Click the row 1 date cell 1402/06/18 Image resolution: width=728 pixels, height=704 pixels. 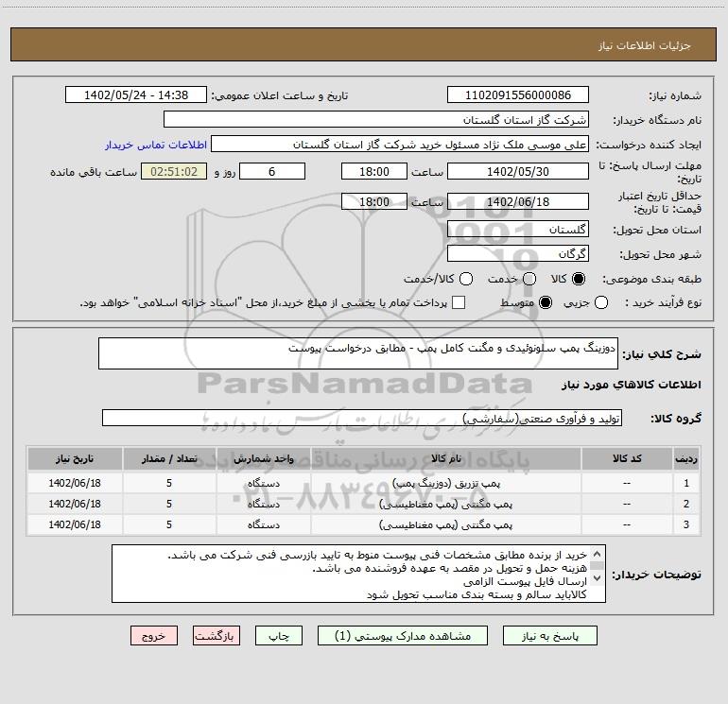[75, 483]
